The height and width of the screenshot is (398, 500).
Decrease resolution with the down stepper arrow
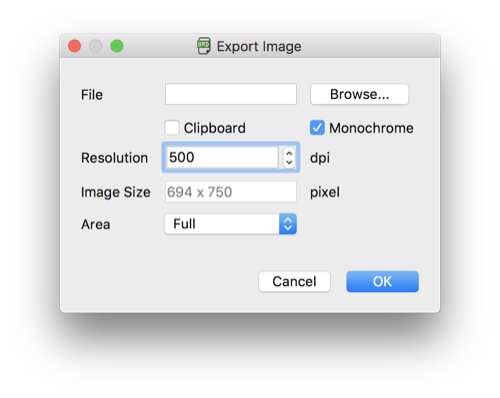tap(289, 162)
